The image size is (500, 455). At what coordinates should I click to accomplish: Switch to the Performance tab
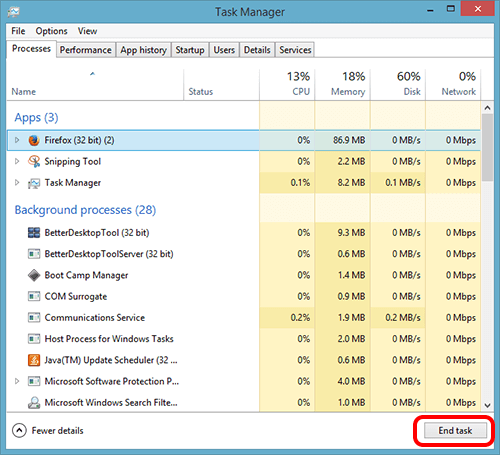(x=86, y=50)
